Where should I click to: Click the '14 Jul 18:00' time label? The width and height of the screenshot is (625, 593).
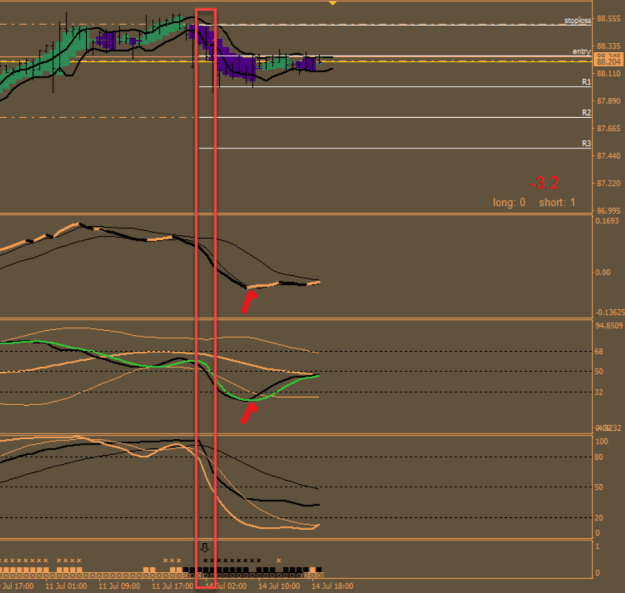click(x=332, y=586)
